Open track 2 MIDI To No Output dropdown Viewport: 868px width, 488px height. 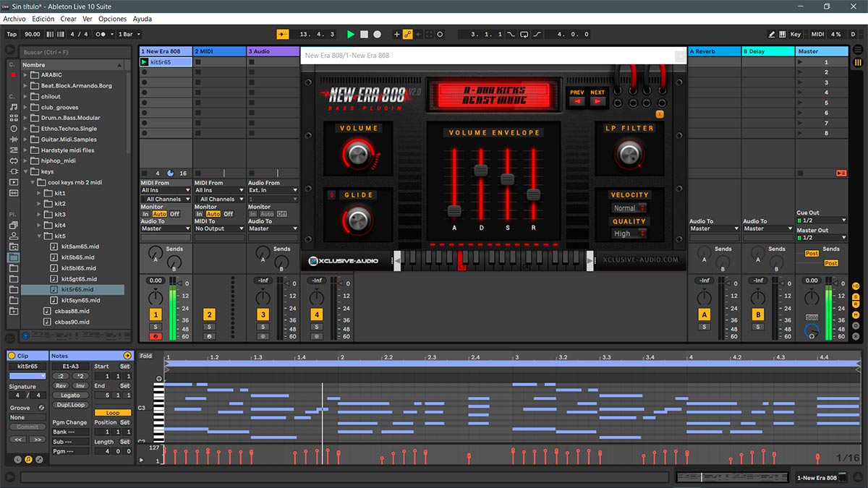(x=219, y=228)
